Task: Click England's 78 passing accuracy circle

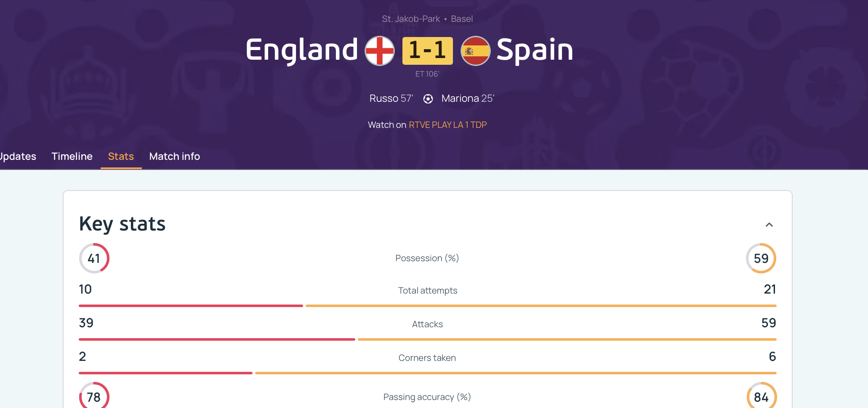Action: coord(94,397)
